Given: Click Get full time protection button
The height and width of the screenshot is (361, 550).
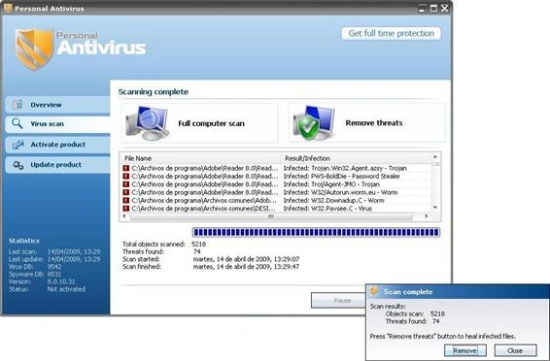Looking at the screenshot, I should point(391,34).
